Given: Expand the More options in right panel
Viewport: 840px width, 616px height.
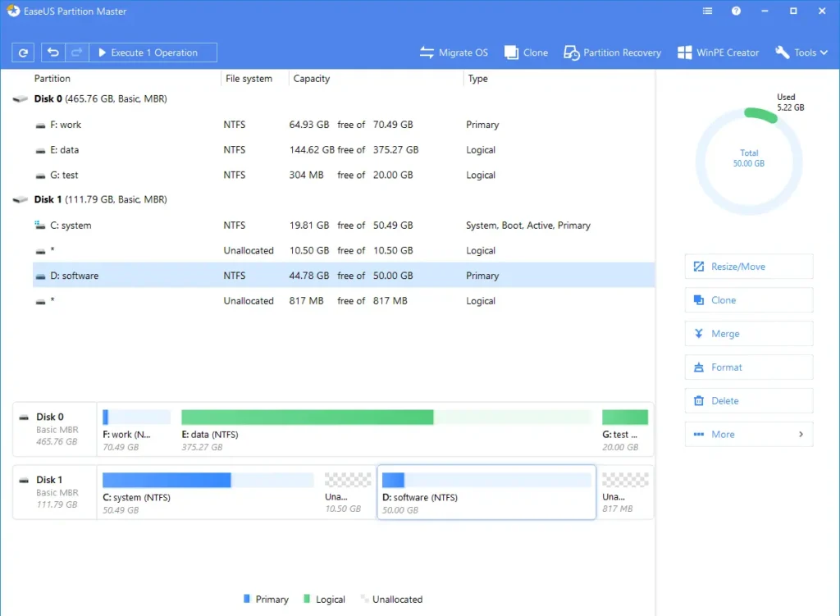Looking at the screenshot, I should [x=748, y=434].
